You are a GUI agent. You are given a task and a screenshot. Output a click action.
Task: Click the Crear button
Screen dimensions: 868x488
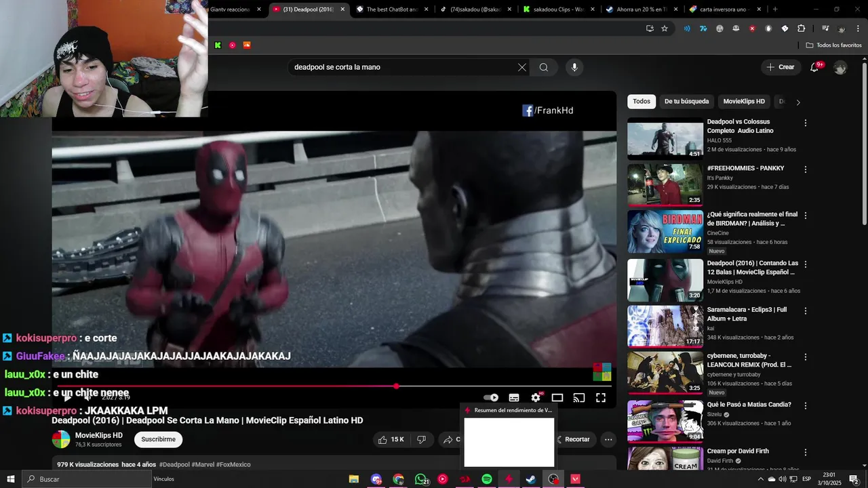(780, 67)
